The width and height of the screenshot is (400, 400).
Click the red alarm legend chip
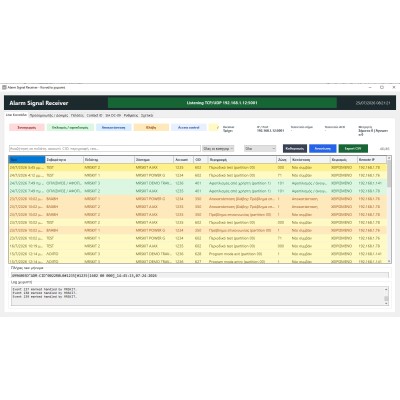(27, 127)
